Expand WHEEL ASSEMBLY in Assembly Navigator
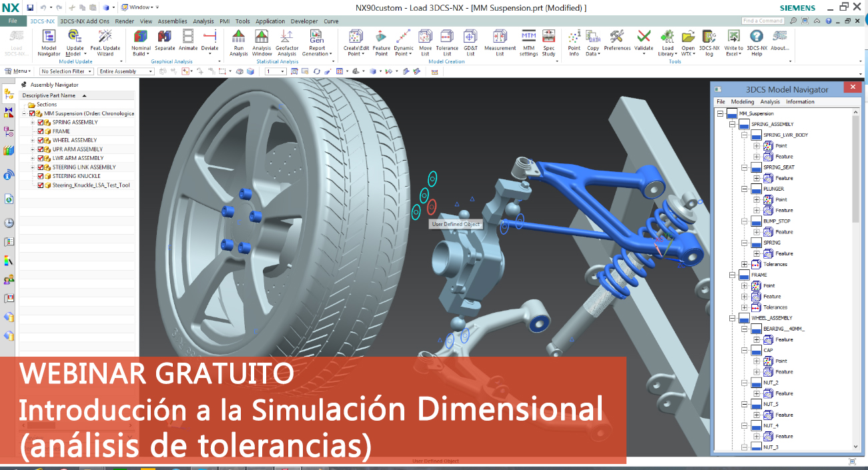Screen dimensions: 868x470 33,141
